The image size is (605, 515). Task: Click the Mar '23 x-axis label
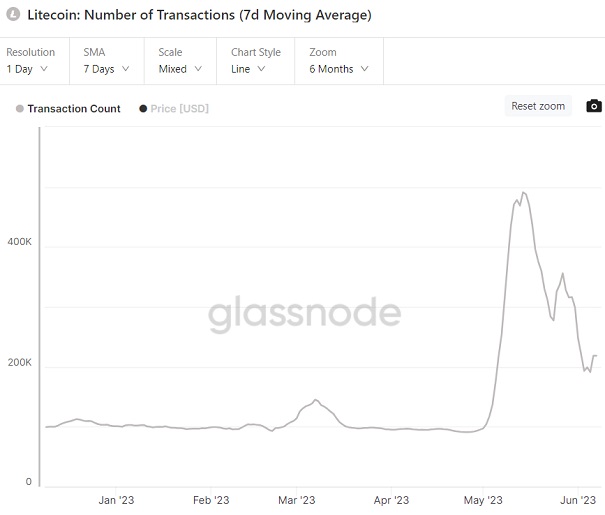click(x=296, y=500)
